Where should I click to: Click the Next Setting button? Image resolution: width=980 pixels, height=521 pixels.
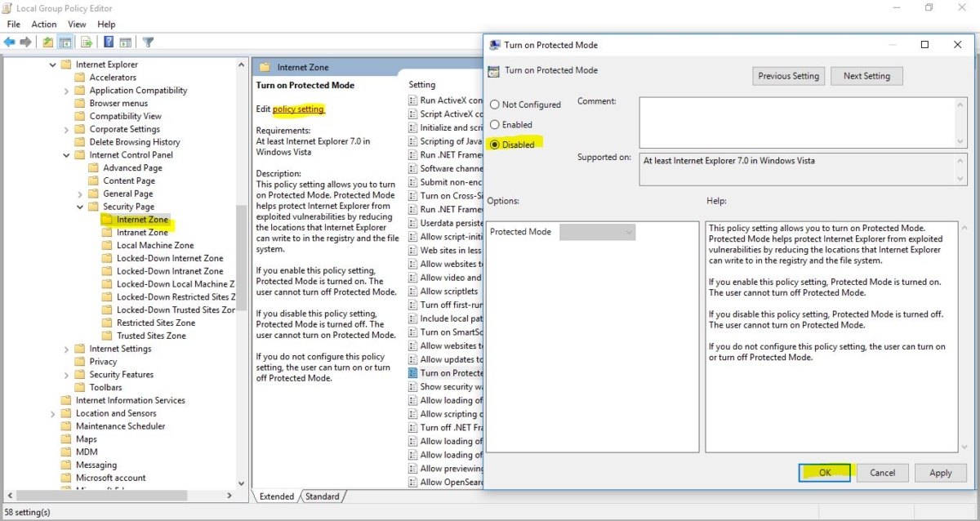(x=866, y=75)
